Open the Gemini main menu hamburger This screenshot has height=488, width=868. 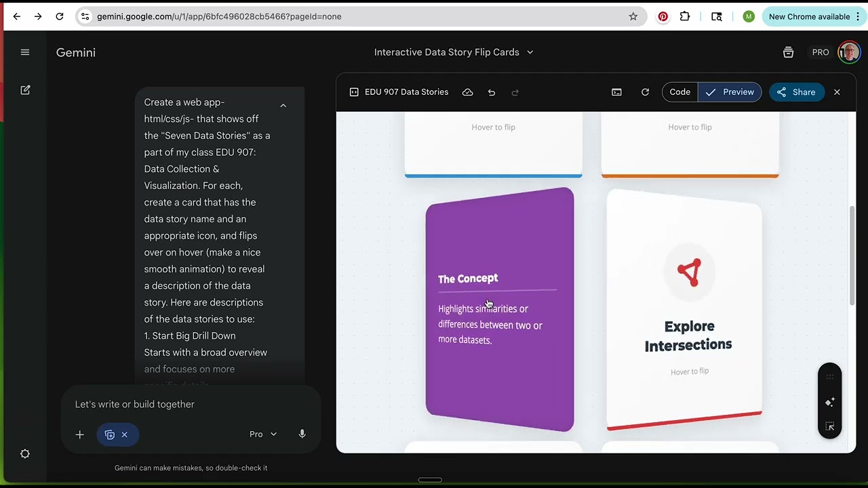coord(25,52)
